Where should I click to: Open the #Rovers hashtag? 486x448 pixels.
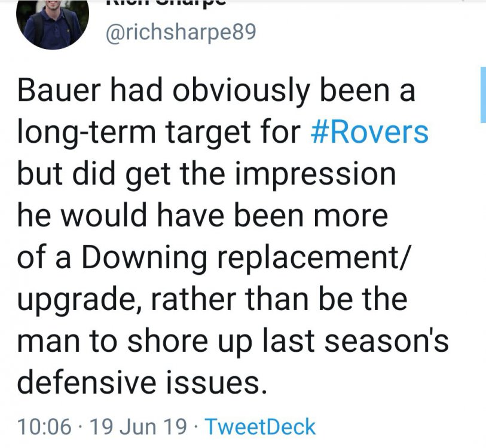370,133
